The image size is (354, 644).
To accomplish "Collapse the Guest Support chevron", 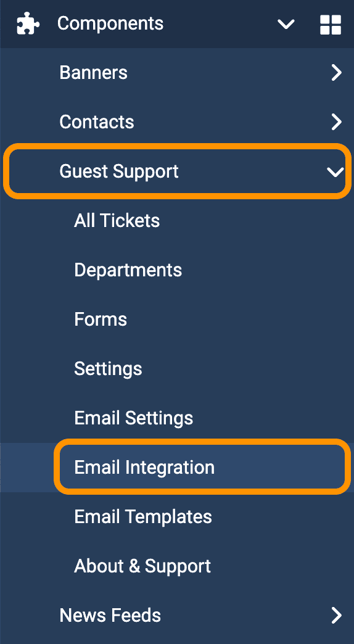I will pos(335,171).
